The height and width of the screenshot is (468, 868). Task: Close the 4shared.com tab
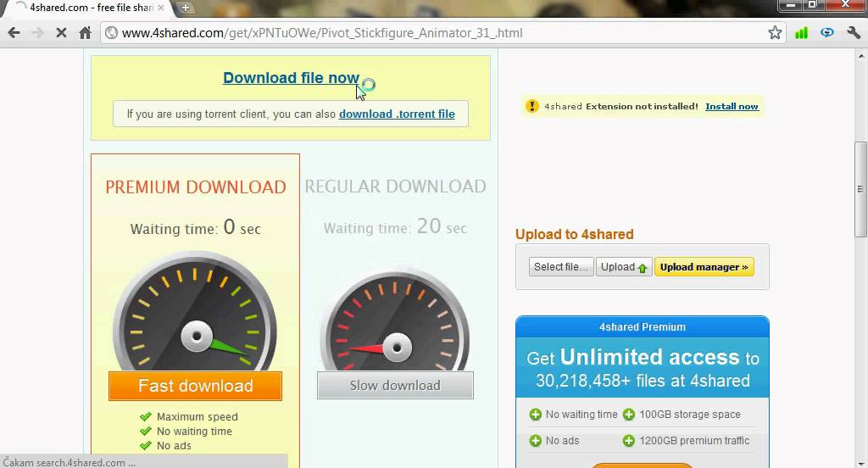tap(161, 8)
